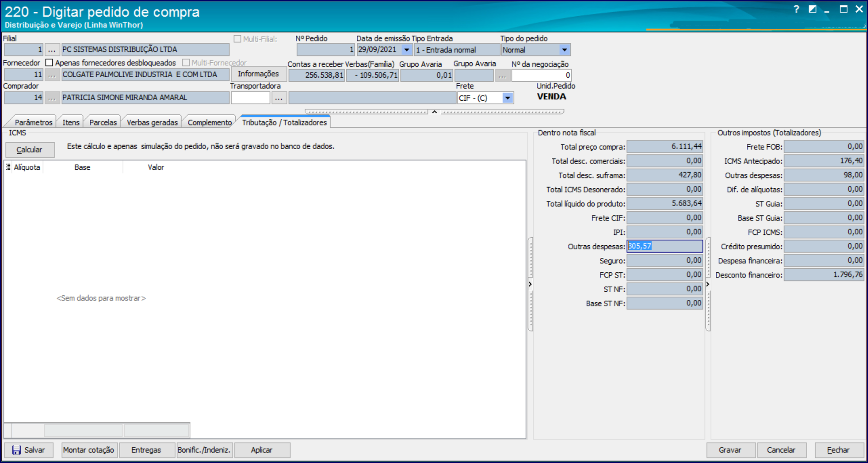Click the splitter arrow beside the ICMS grid
This screenshot has height=463, width=868.
coord(530,284)
